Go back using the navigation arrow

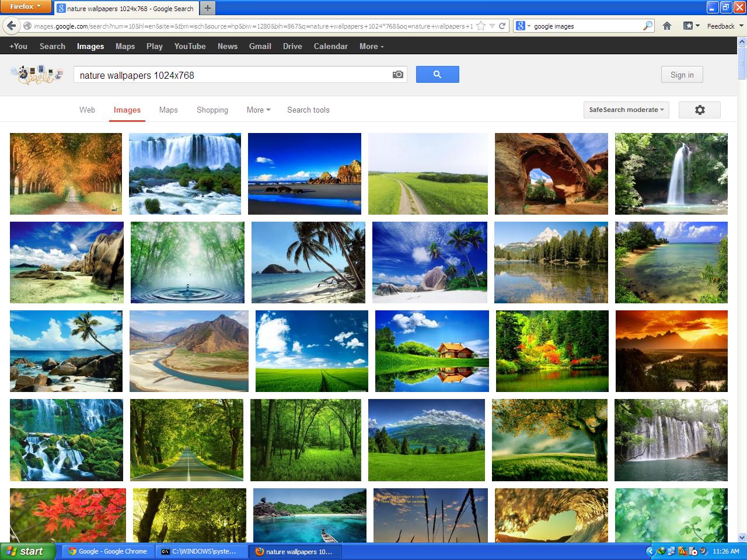[12, 26]
